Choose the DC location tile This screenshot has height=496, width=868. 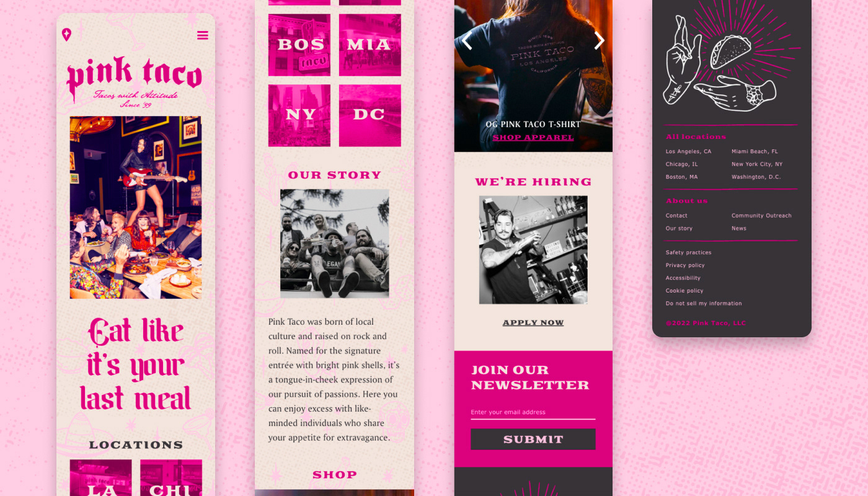click(x=370, y=115)
